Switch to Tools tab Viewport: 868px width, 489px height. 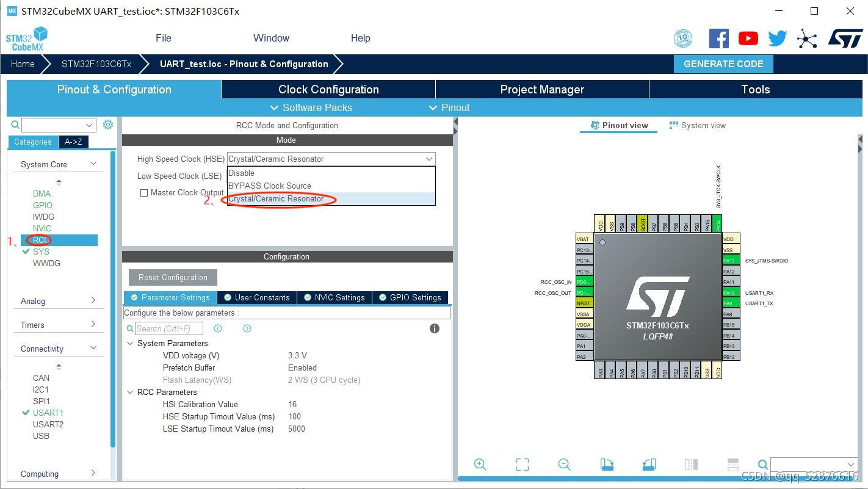[756, 89]
